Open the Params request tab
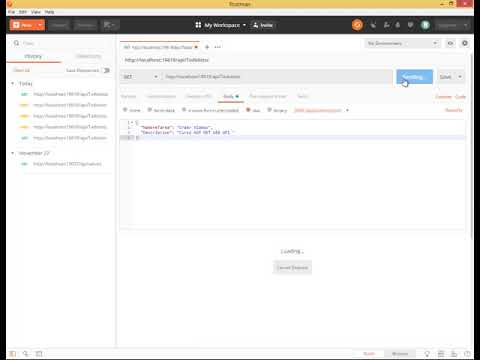 (x=129, y=96)
